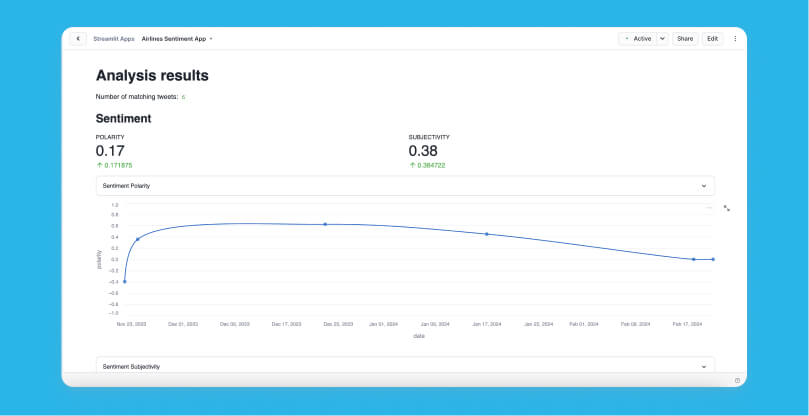Open the chevron dropdown next to Active

[662, 39]
